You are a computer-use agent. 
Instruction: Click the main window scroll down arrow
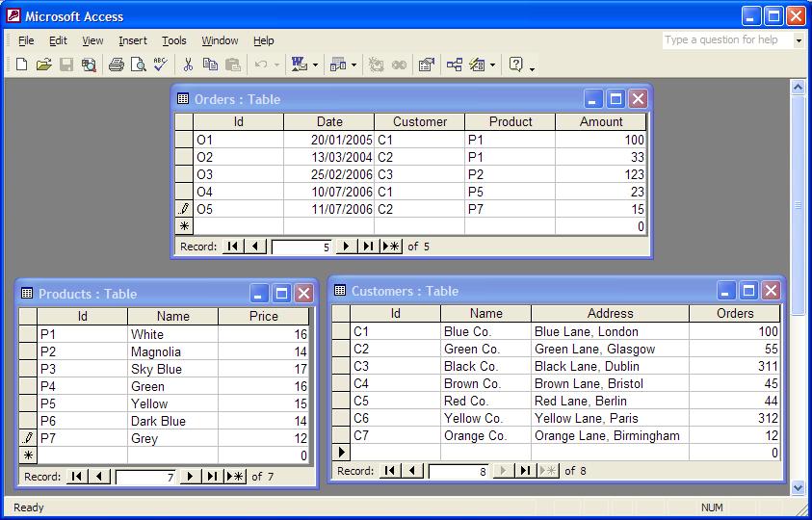click(x=798, y=487)
